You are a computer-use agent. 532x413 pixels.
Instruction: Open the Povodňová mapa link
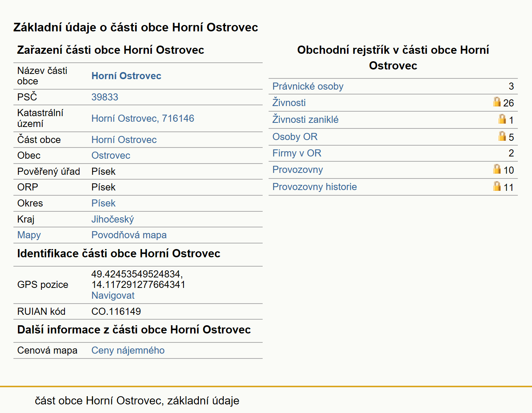(x=129, y=235)
